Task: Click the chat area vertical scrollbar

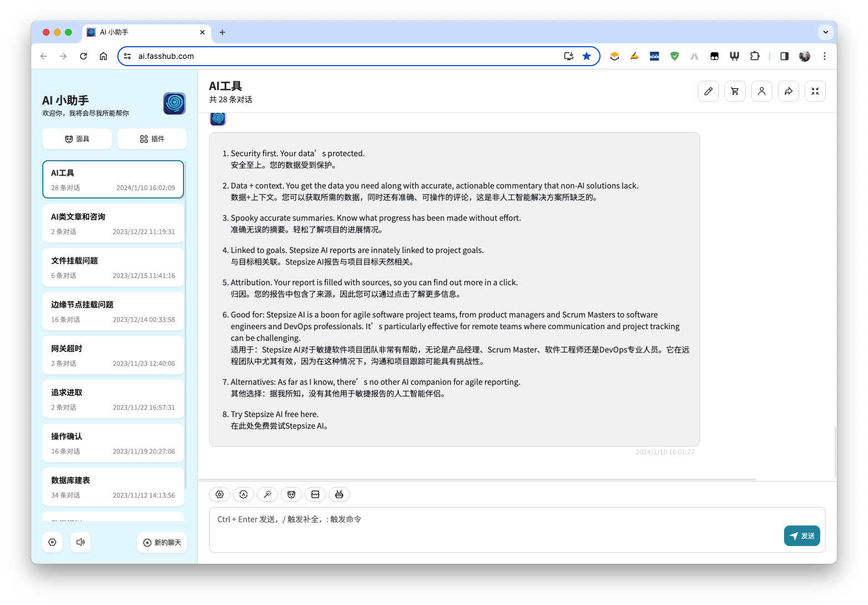Action: 835,452
